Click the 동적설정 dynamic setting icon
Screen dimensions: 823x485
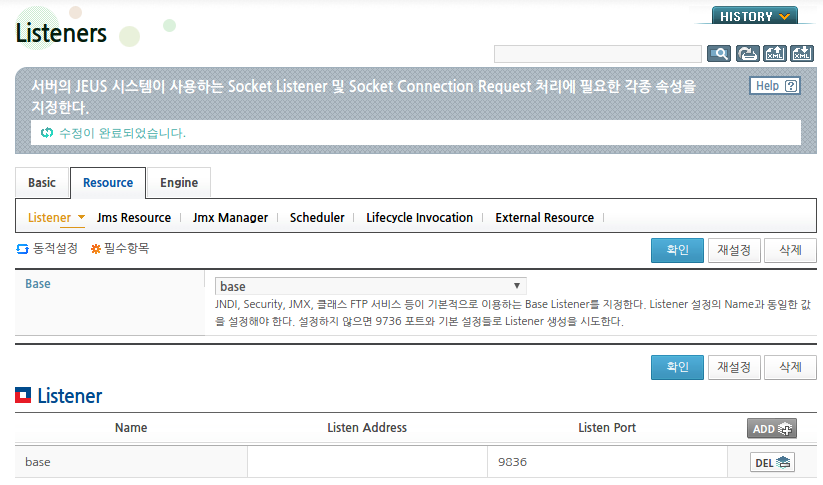(x=22, y=249)
